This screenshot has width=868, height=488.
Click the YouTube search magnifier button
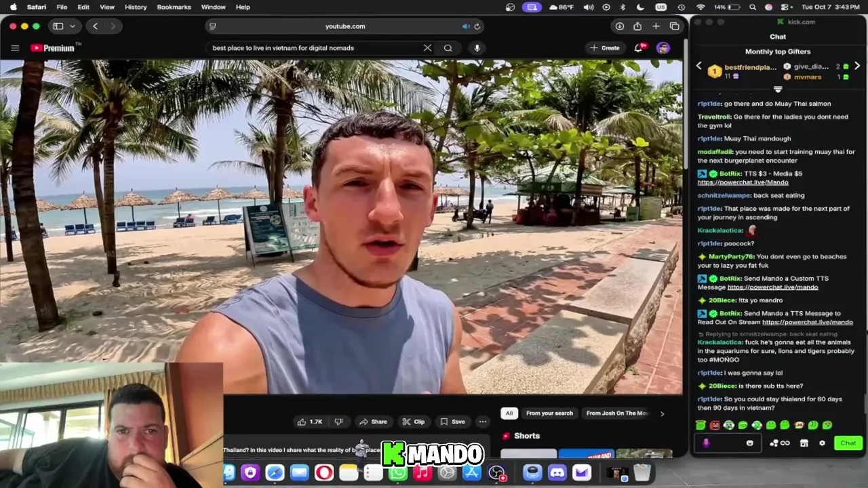pos(448,48)
